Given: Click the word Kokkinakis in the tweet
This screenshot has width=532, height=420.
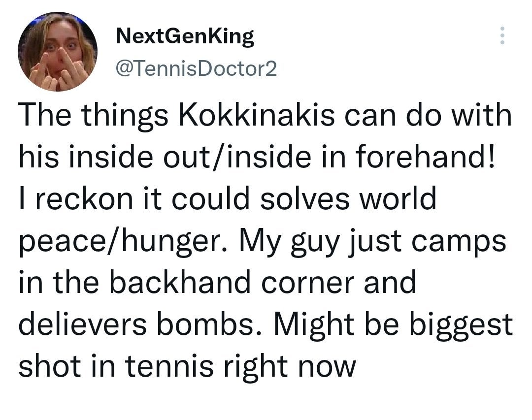Looking at the screenshot, I should (x=256, y=115).
